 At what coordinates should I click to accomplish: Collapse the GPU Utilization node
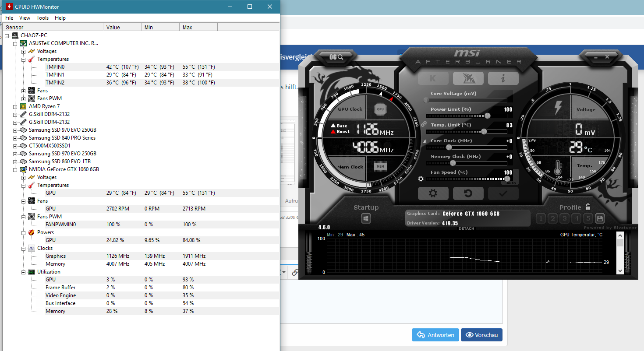23,272
